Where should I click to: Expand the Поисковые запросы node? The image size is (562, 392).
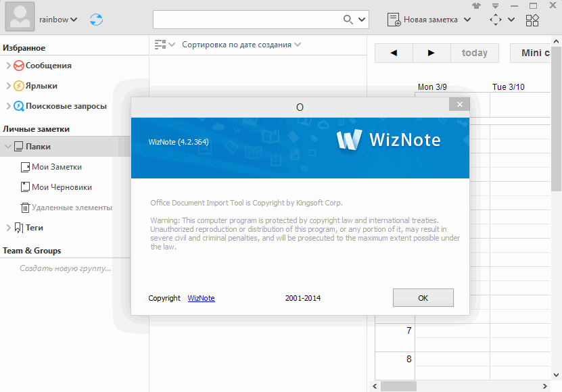(8, 105)
